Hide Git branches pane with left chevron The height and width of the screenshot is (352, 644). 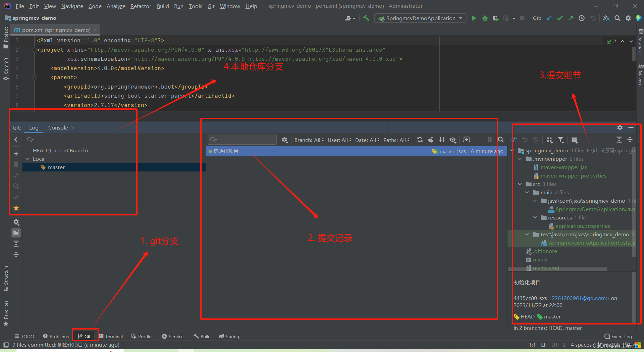point(16,140)
